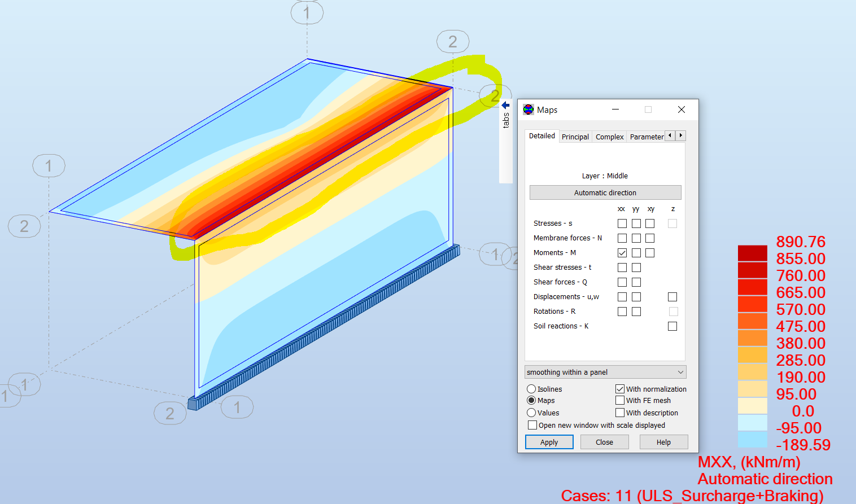
Task: Check the yy checkbox for Shear forces - Q
Action: point(636,282)
